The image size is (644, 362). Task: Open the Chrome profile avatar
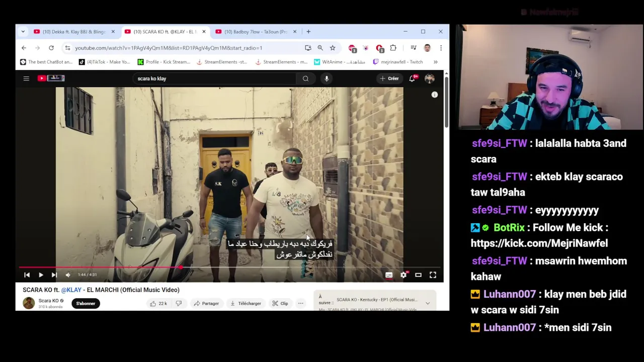427,48
